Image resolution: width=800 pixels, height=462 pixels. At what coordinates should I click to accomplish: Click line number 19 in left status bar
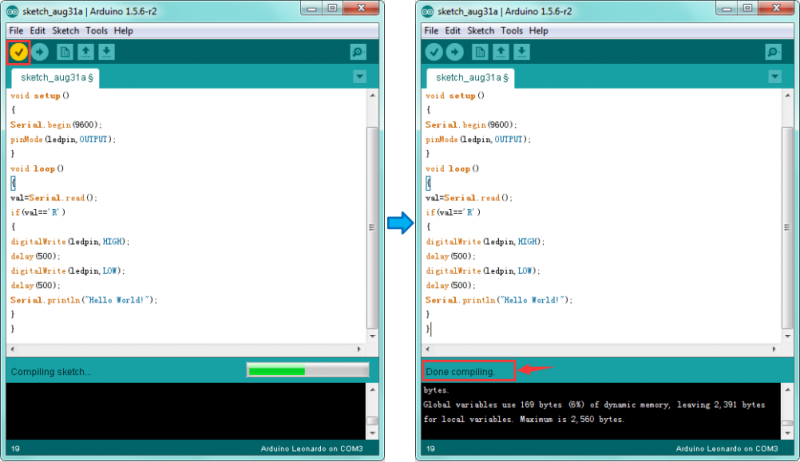click(15, 449)
